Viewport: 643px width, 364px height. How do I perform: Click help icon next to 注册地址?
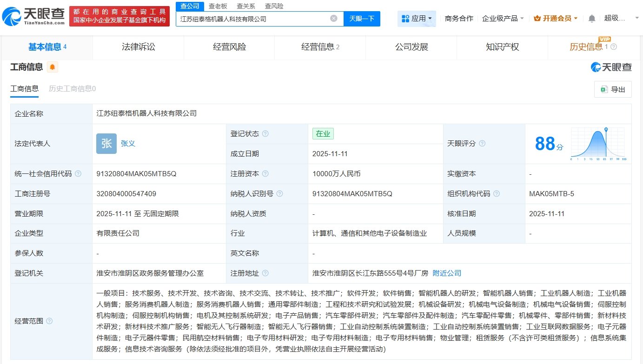click(265, 273)
